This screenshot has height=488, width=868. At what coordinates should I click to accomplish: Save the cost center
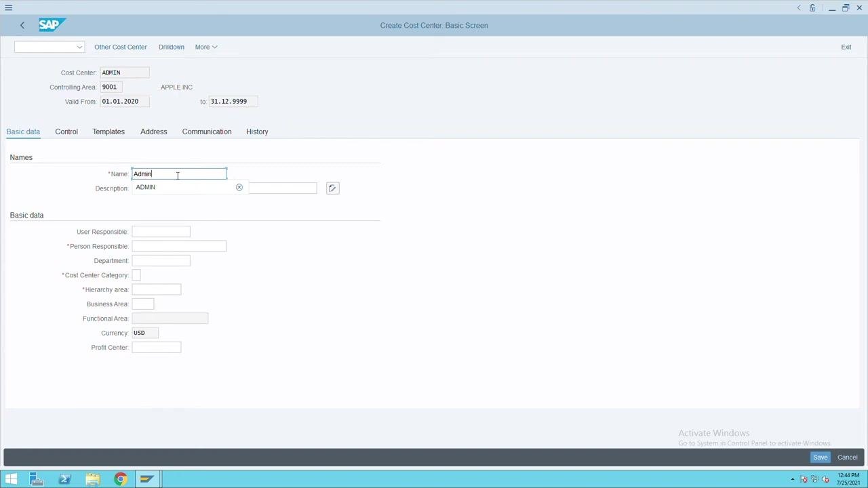(x=821, y=457)
